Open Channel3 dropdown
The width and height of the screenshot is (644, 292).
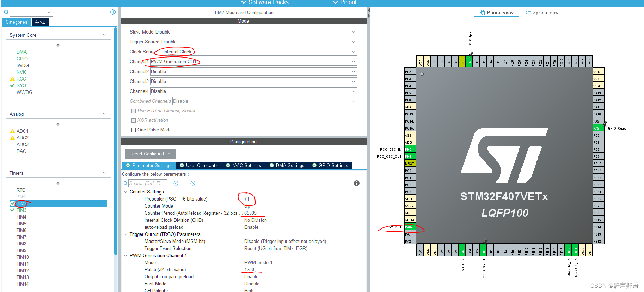point(254,82)
